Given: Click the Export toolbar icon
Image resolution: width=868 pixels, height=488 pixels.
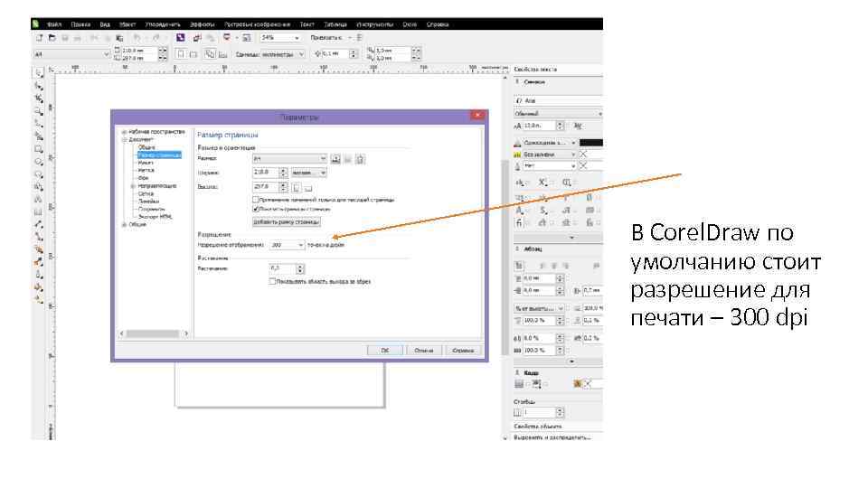Looking at the screenshot, I should 197,38.
